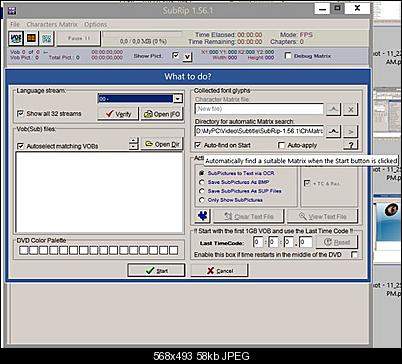Click the V button beside Show Pict.
The image size is (402, 364).
(188, 57)
